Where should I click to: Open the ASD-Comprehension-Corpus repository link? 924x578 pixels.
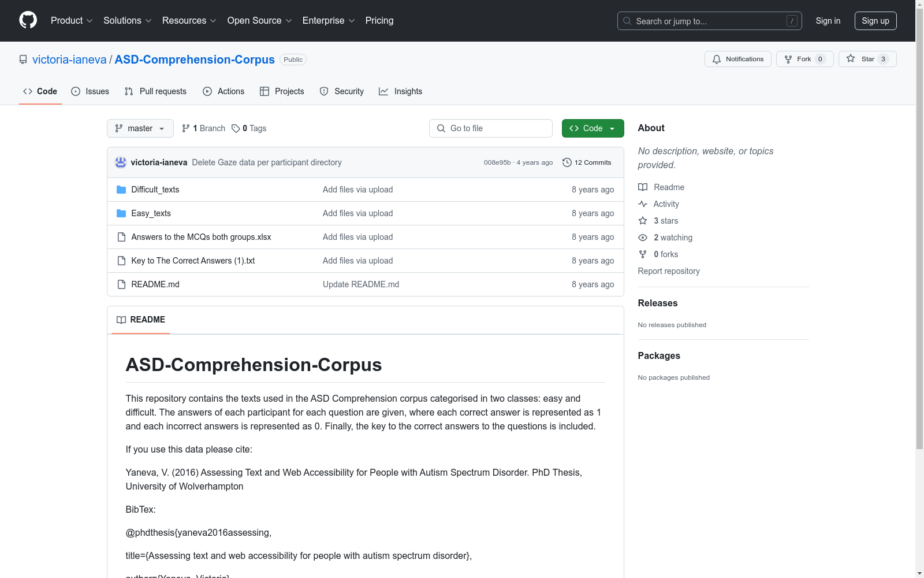click(x=195, y=60)
